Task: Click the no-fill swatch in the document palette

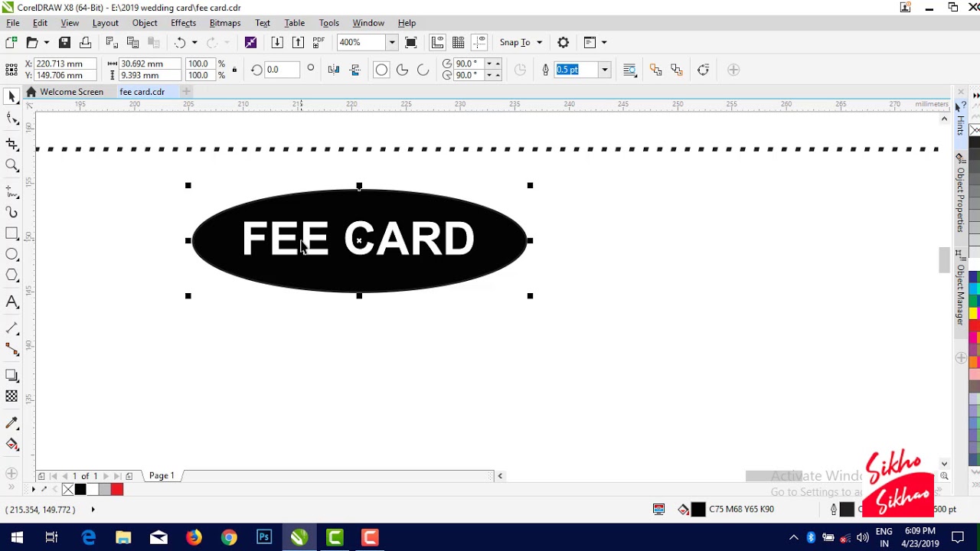Action: coord(68,490)
